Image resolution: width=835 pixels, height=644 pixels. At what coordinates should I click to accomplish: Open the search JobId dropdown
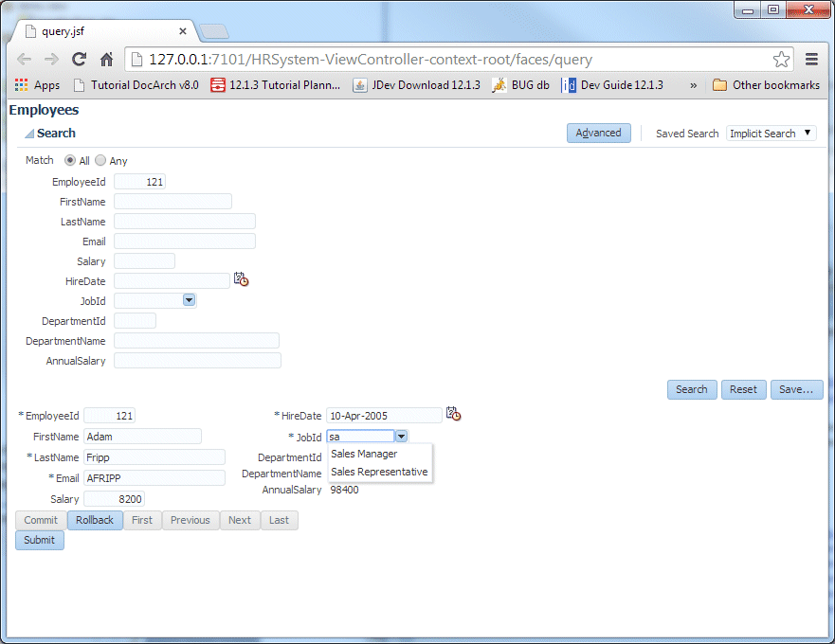coord(189,300)
